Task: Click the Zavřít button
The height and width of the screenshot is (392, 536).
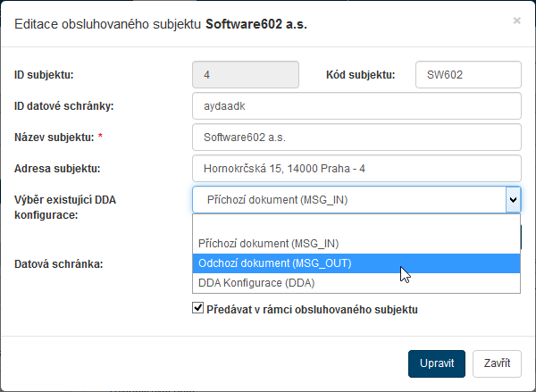Action: pos(497,363)
